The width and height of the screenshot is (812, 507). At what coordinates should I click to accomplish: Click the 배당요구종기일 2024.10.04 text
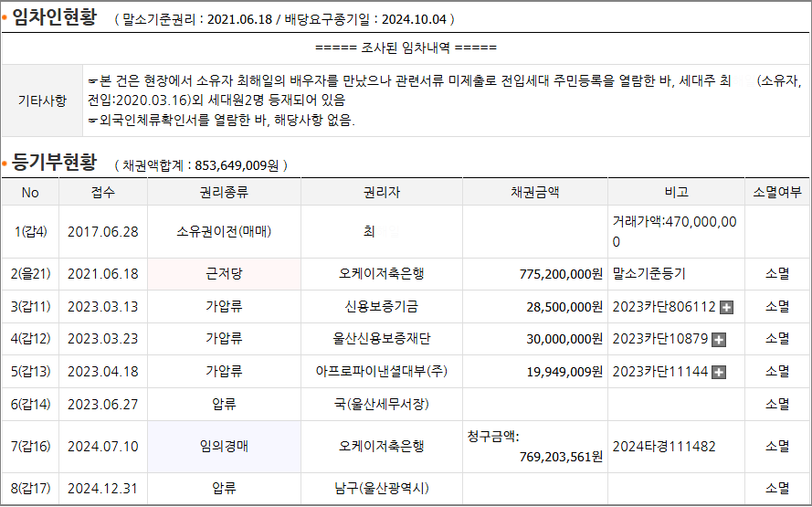tap(365, 20)
